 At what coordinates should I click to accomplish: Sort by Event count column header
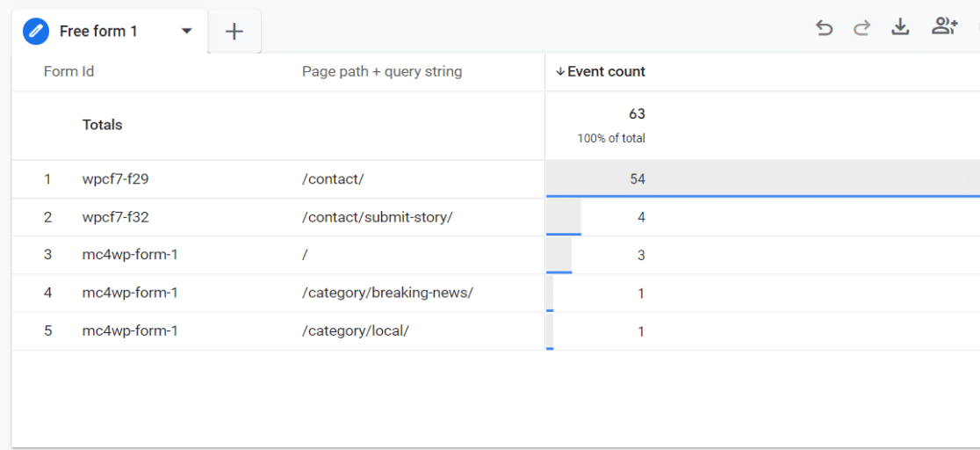click(606, 71)
